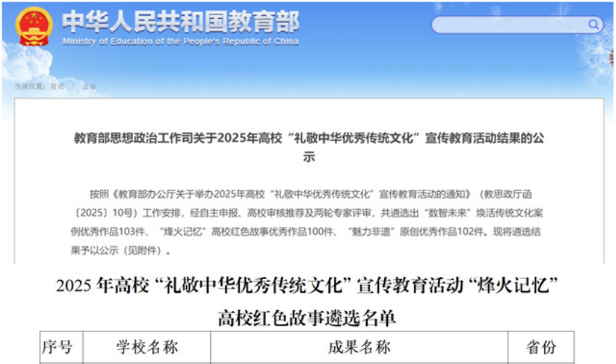Select the 学校名称 table column header

(147, 347)
